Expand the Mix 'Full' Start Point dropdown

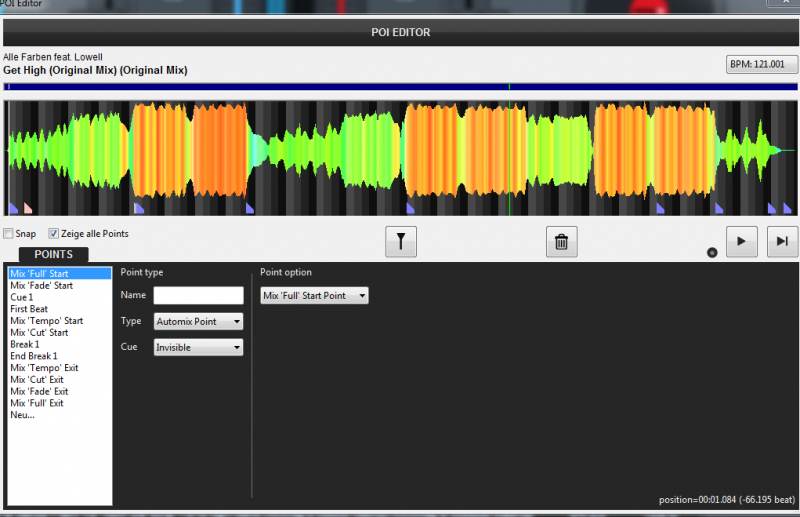tap(314, 296)
